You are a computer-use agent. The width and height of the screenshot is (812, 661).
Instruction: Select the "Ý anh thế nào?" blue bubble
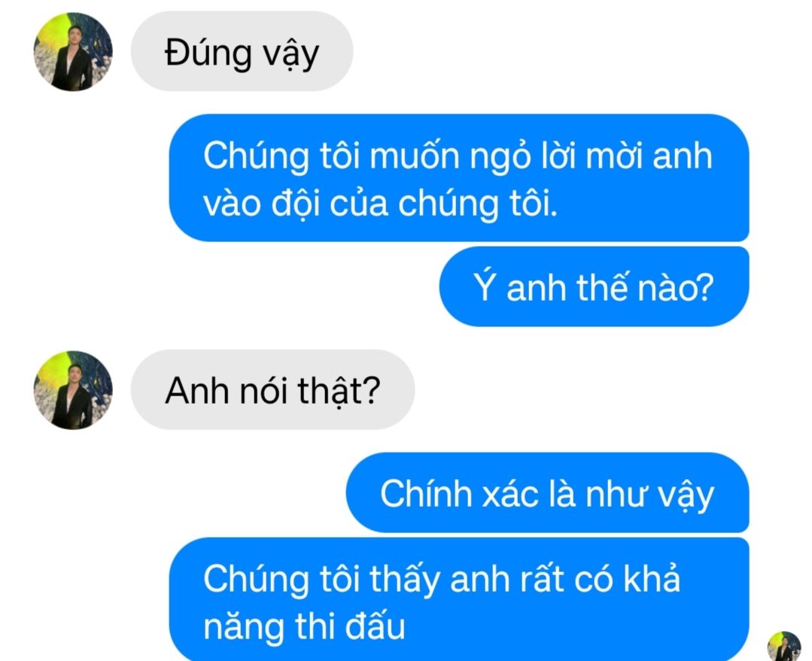(594, 287)
